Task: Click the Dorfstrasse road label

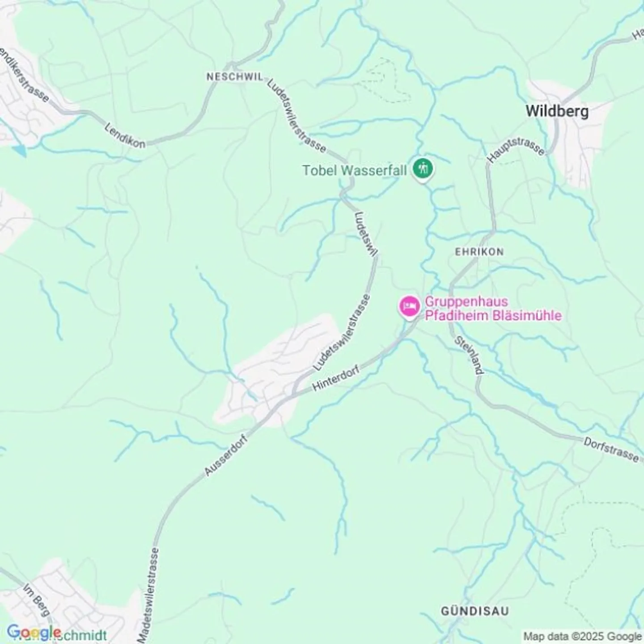Action: [611, 449]
